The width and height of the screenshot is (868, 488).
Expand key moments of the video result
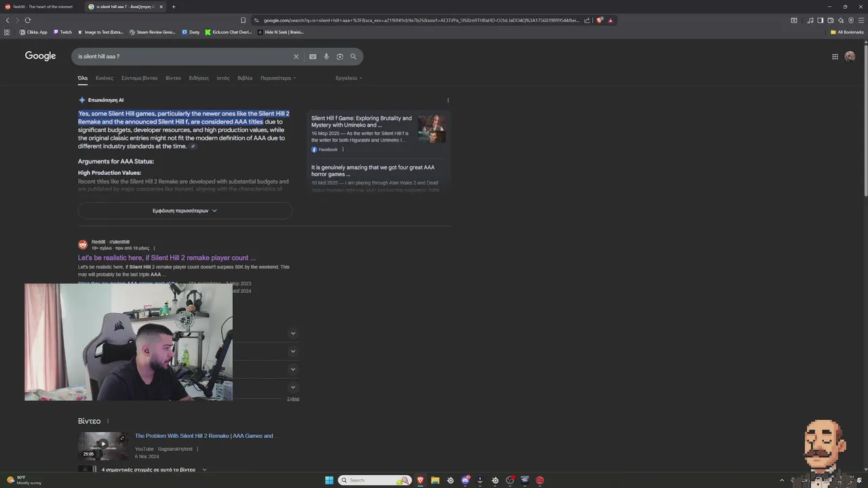[x=204, y=470]
